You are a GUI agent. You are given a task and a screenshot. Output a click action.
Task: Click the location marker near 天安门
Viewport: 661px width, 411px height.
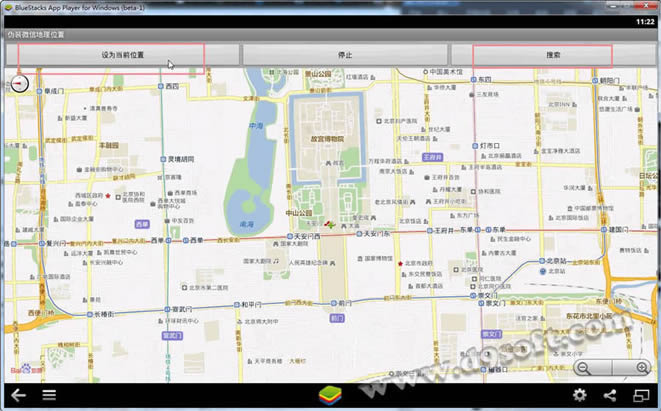tap(331, 226)
